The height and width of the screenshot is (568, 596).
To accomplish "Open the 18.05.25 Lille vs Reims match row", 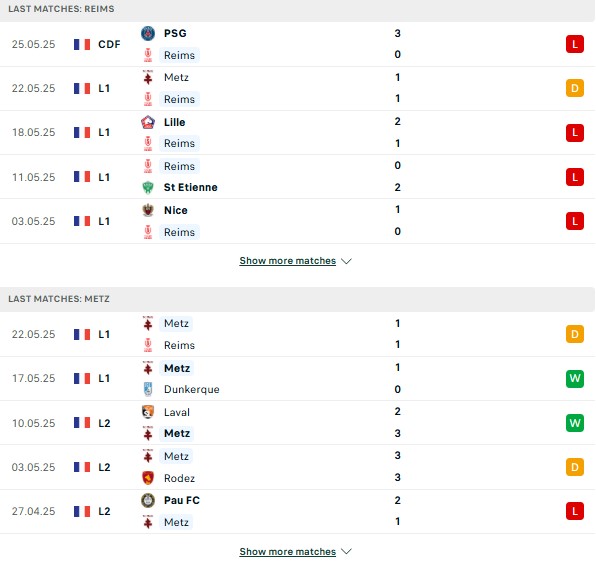I will 297,133.
